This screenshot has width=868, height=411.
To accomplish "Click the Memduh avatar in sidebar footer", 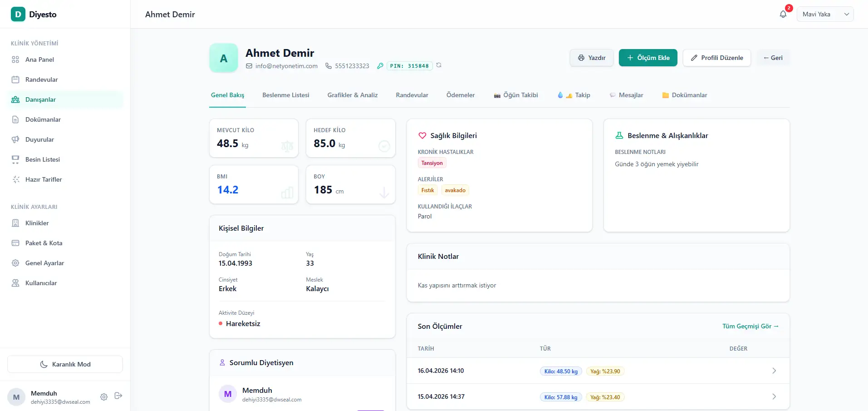I will point(16,397).
